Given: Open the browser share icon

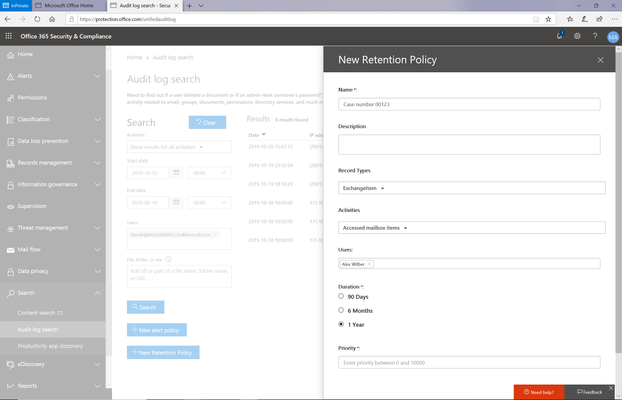Looking at the screenshot, I should click(x=599, y=19).
